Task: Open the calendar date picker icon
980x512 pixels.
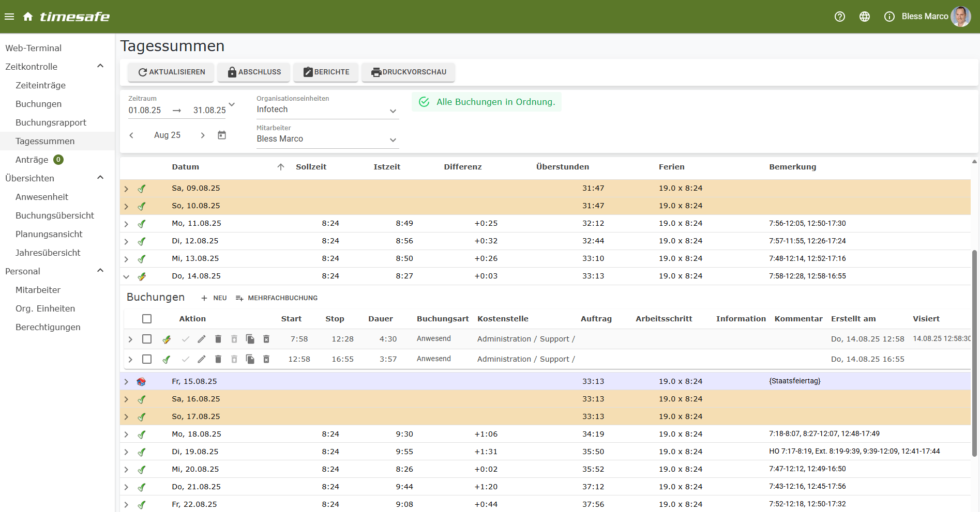Action: (x=222, y=135)
